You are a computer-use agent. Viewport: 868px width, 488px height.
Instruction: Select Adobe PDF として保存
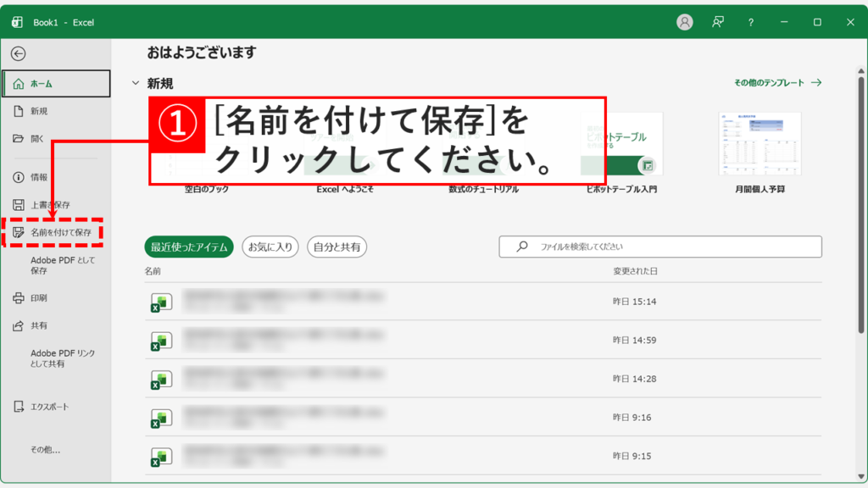tap(63, 265)
